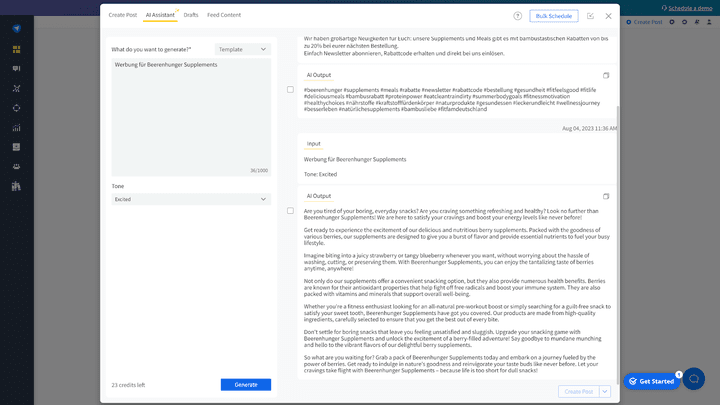The height and width of the screenshot is (405, 720).
Task: Switch to the Feed Content tab
Action: tap(224, 15)
